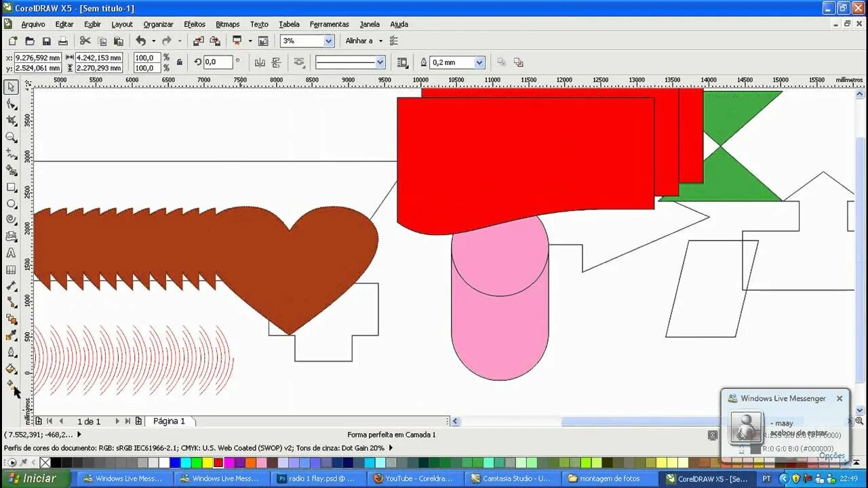The width and height of the screenshot is (868, 488).
Task: Click the Import icon
Action: tap(199, 41)
